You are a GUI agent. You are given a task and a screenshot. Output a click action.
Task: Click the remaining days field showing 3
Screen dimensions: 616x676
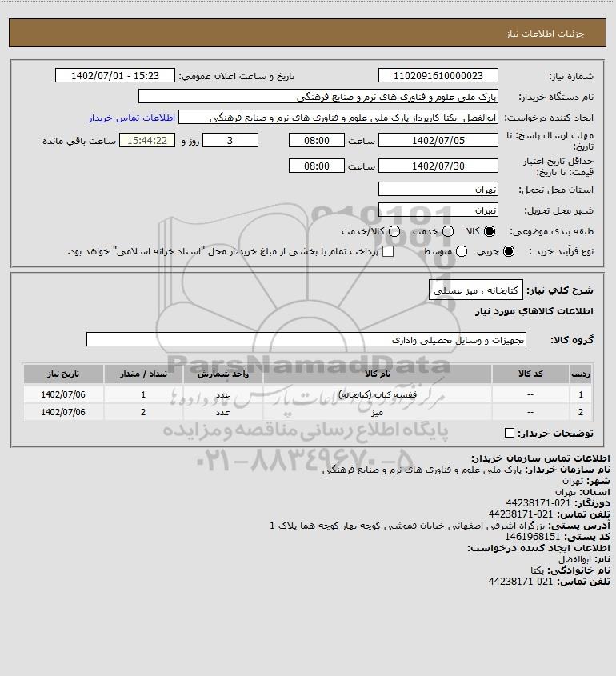coord(230,141)
